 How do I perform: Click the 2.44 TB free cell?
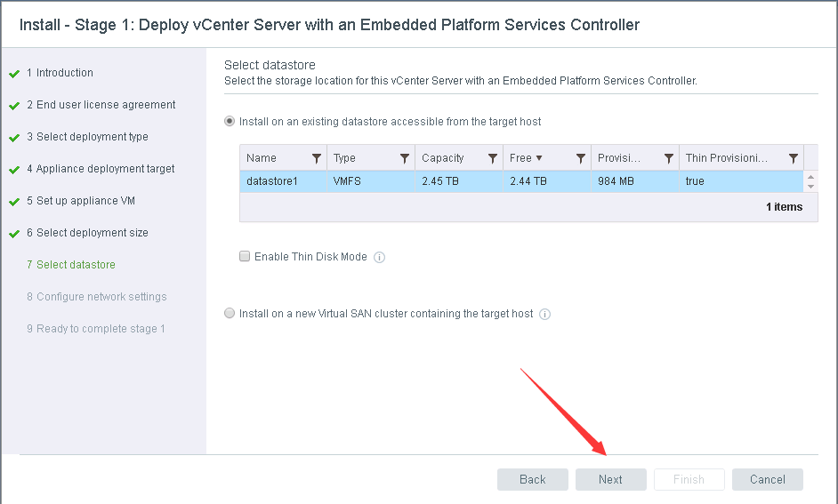click(547, 181)
